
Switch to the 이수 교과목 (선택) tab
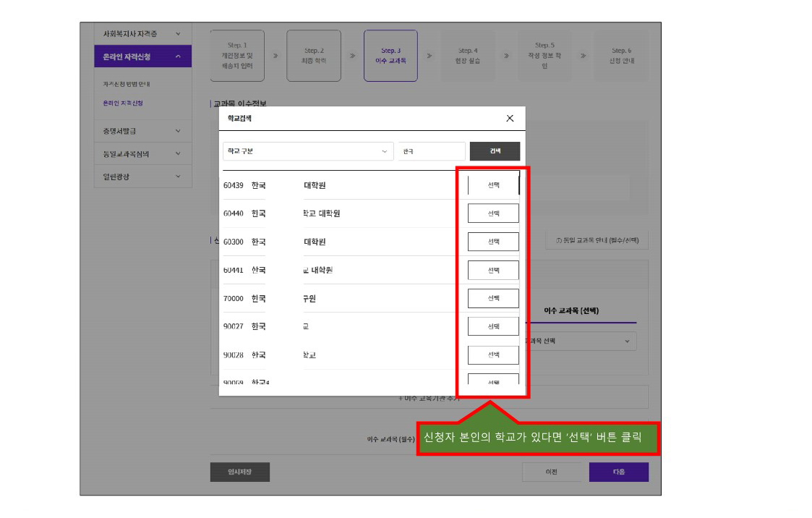[571, 311]
